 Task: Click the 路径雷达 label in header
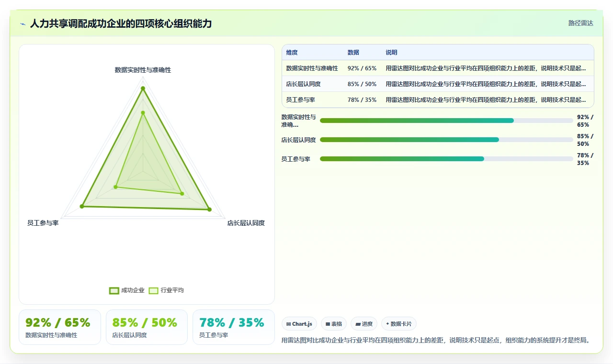pyautogui.click(x=580, y=23)
